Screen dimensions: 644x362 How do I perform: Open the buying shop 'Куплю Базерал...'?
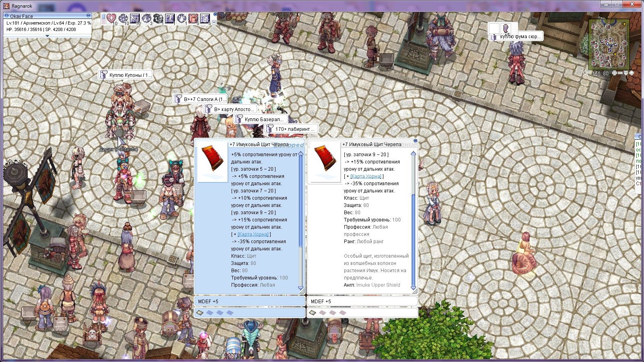tap(261, 119)
